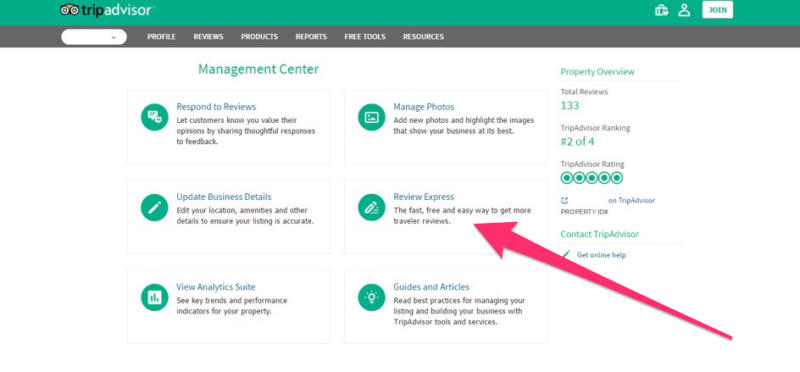Click the pencil icon next to Get online help
The height and width of the screenshot is (372, 800).
pos(566,254)
